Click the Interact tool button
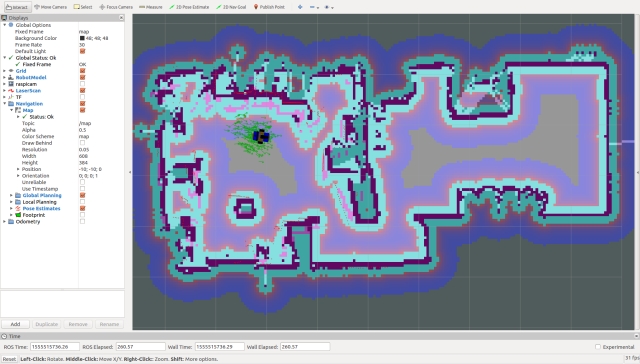The width and height of the screenshot is (640, 364). (17, 7)
